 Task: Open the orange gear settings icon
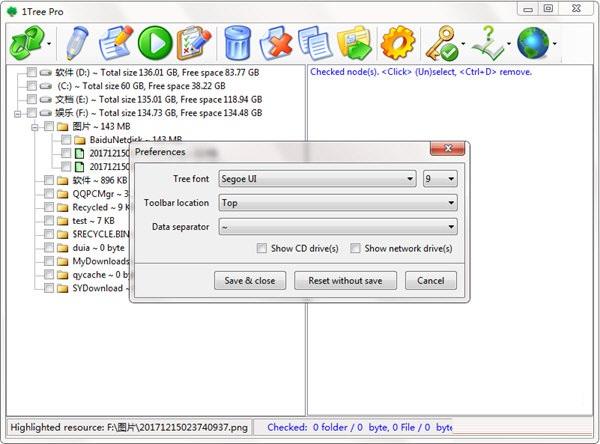pos(397,44)
